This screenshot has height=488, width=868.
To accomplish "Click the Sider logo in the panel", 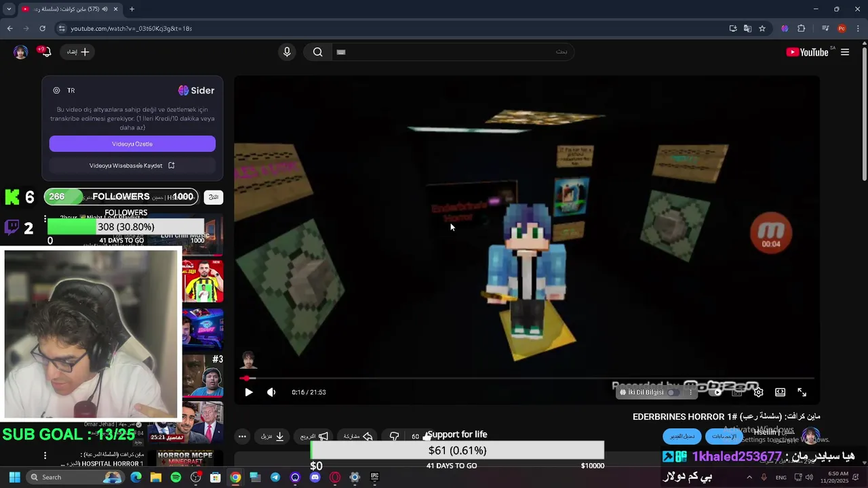I will (196, 90).
